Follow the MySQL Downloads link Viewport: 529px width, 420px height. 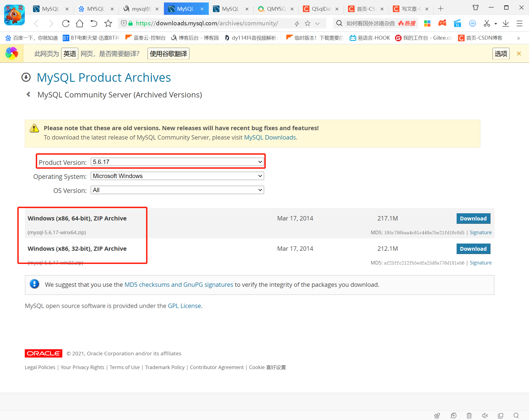coord(270,137)
